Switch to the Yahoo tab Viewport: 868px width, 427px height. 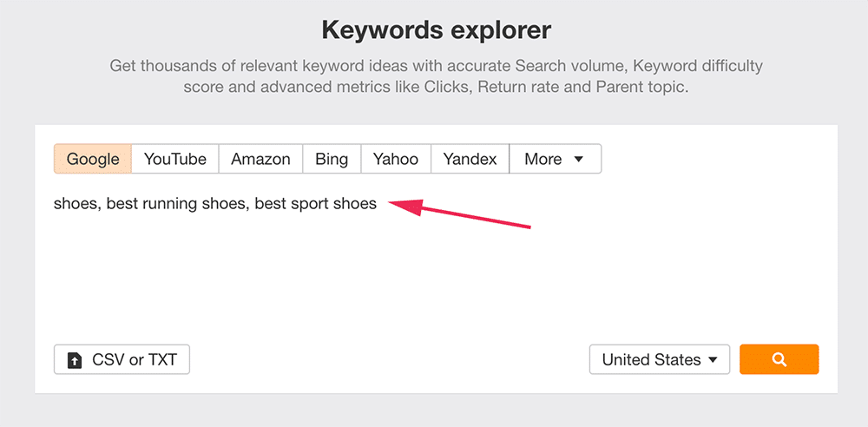click(396, 159)
